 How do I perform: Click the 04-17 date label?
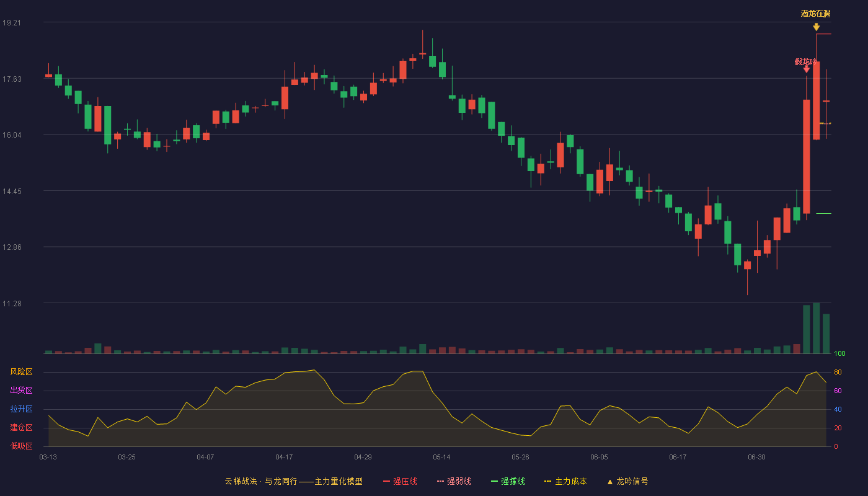pos(284,457)
